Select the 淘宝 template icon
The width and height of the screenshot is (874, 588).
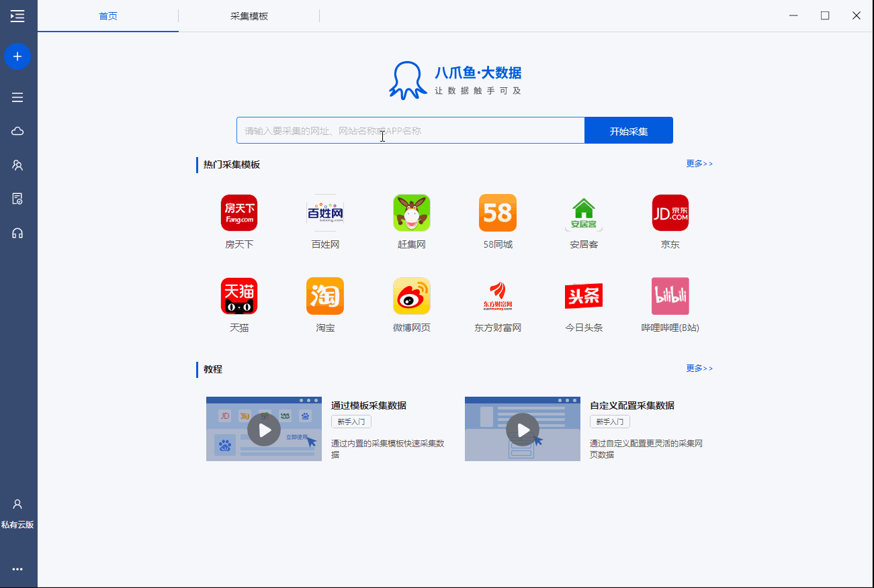[x=325, y=296]
